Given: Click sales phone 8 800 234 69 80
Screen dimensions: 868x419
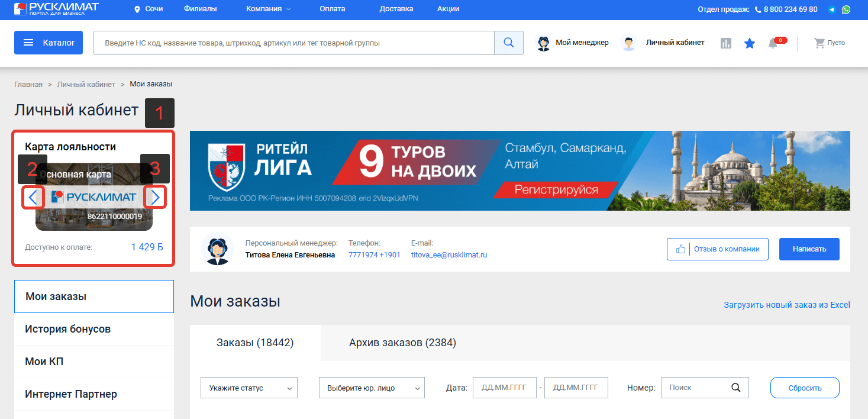Looking at the screenshot, I should (790, 9).
